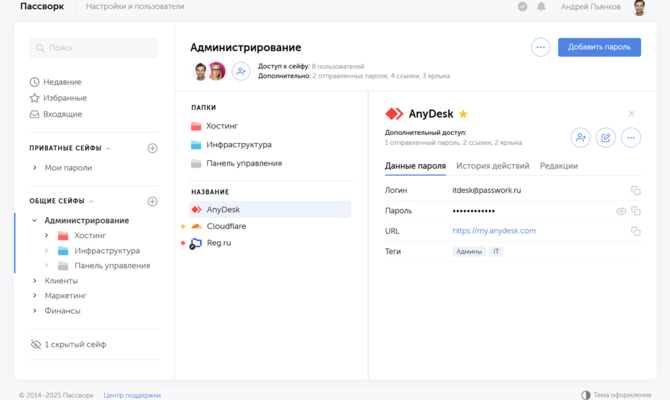Screen dimensions: 670x400
Task: Share AnyDesk password via add-user icon
Action: pyautogui.click(x=581, y=138)
